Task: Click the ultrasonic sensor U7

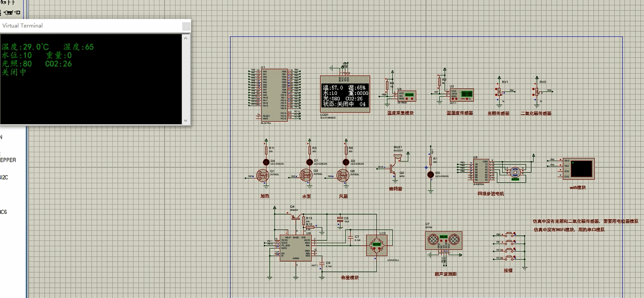Action: tap(443, 241)
